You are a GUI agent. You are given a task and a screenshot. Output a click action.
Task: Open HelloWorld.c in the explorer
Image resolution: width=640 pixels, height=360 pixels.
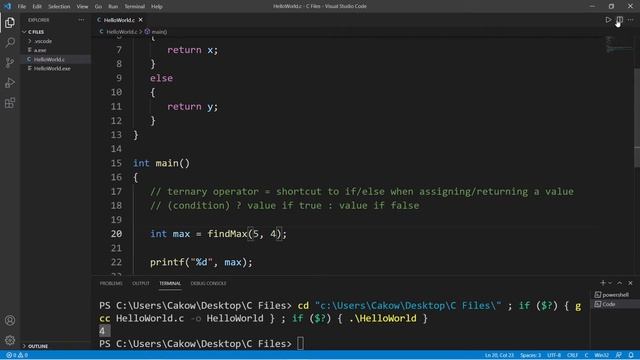[49, 59]
